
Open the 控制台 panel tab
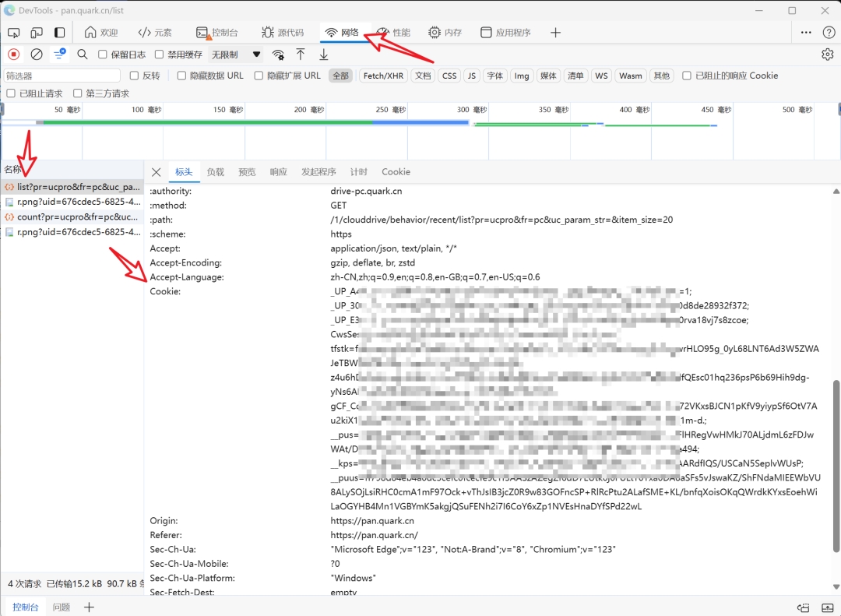pos(216,33)
